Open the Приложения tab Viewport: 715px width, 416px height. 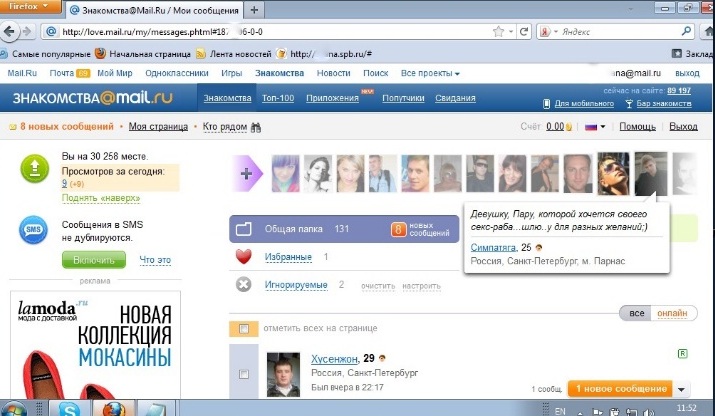pos(332,98)
